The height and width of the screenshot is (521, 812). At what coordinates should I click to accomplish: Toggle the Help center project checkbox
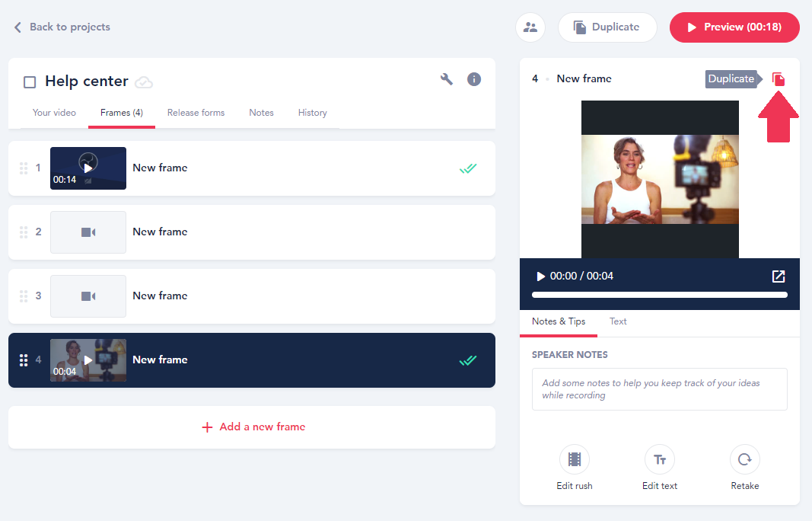(30, 82)
